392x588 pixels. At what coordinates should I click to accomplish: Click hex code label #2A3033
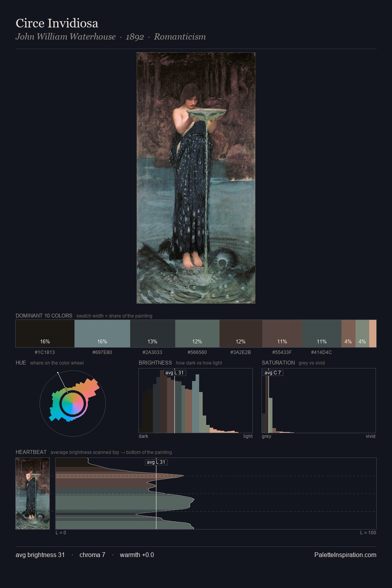[x=152, y=352]
